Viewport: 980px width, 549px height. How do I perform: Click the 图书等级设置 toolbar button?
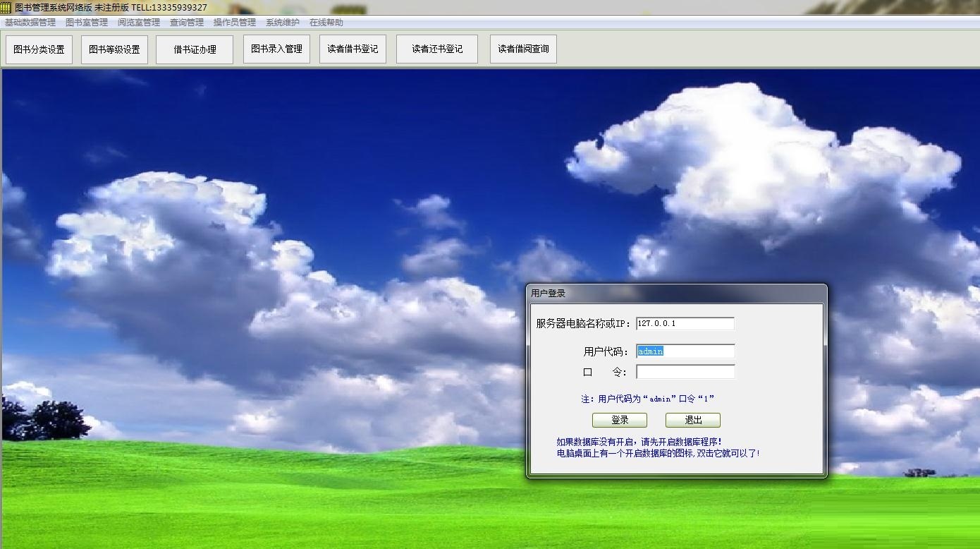pos(114,49)
